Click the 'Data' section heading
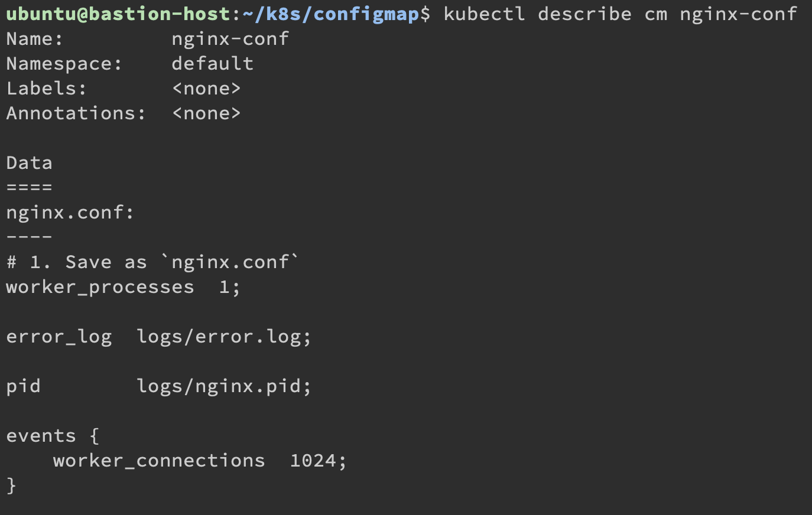The height and width of the screenshot is (515, 812). [x=29, y=163]
